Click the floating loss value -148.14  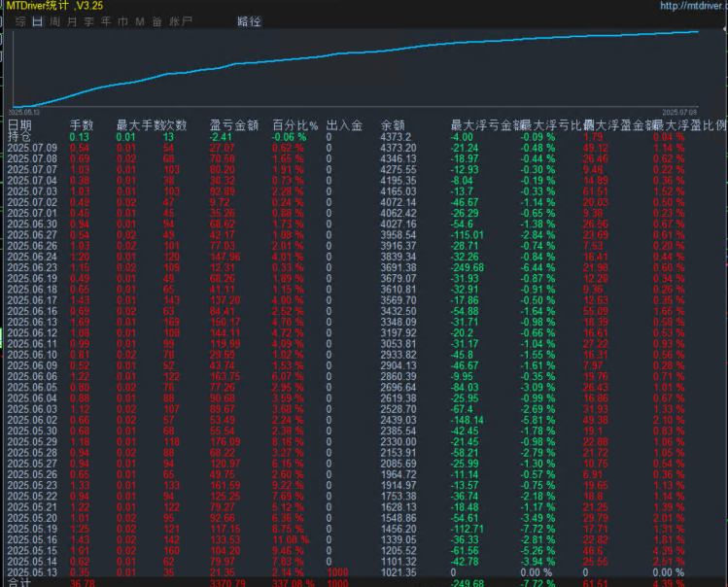[468, 420]
